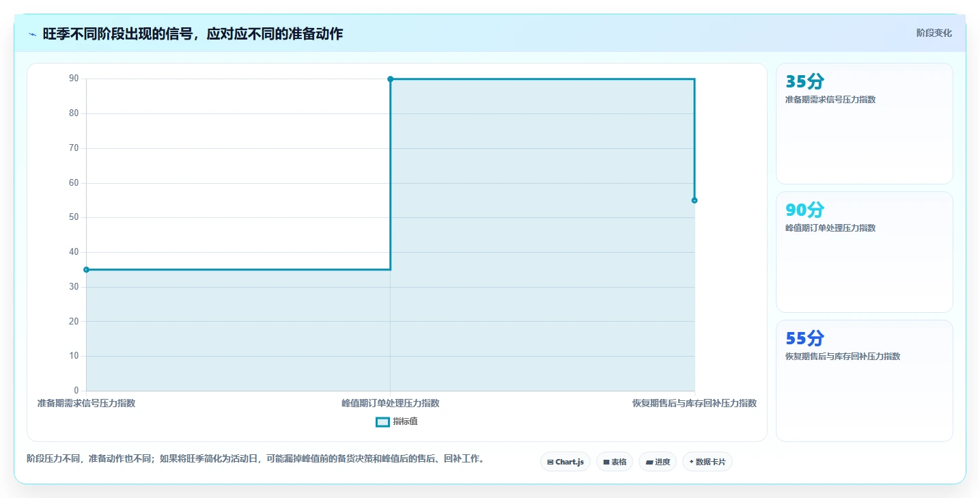Click the 90分 card value
Viewport: 980px width, 498px height.
pyautogui.click(x=804, y=210)
